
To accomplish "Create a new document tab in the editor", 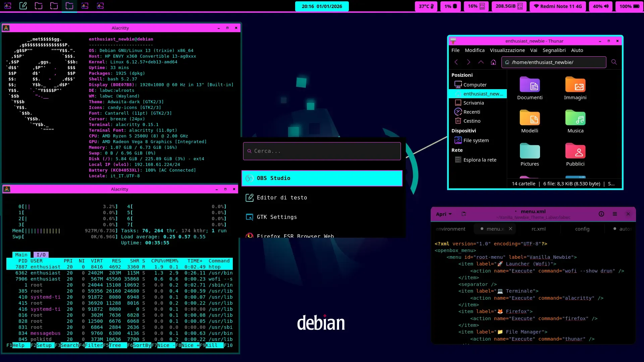I will 464,214.
